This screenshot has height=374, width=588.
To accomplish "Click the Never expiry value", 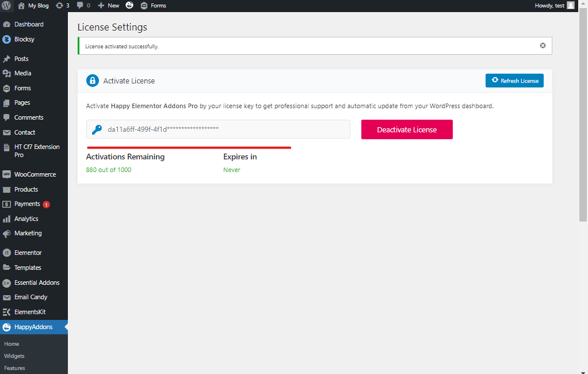I will click(232, 170).
